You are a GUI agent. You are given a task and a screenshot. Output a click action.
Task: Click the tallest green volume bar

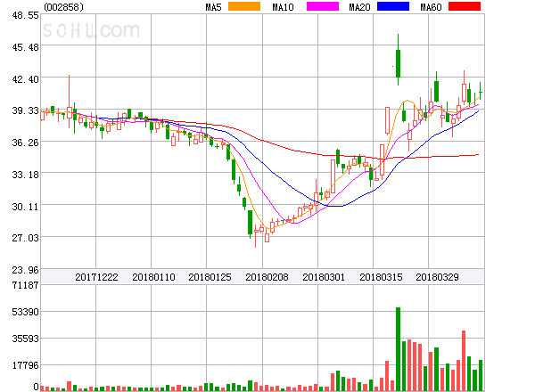click(x=398, y=349)
